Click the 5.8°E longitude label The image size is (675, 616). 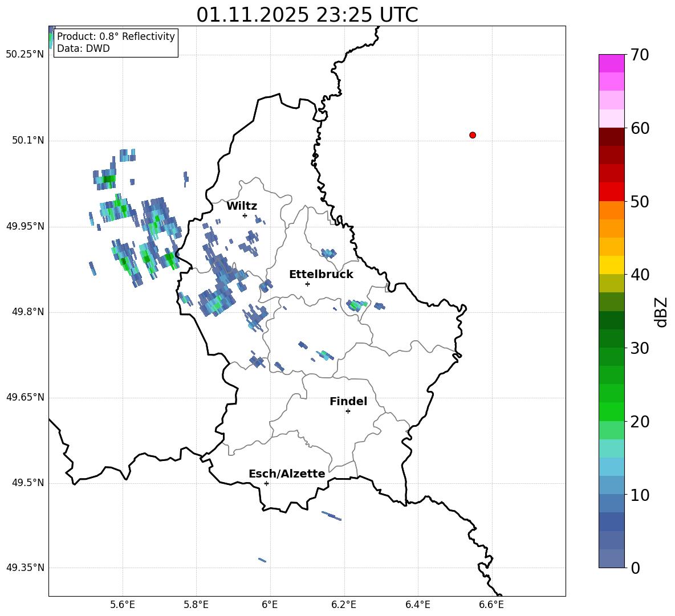196,605
